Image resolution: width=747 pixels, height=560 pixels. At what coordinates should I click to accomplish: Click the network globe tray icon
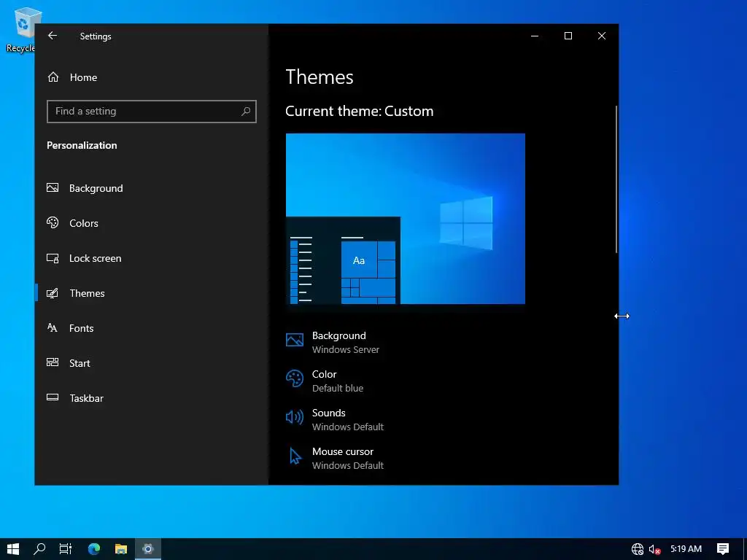[x=638, y=549]
